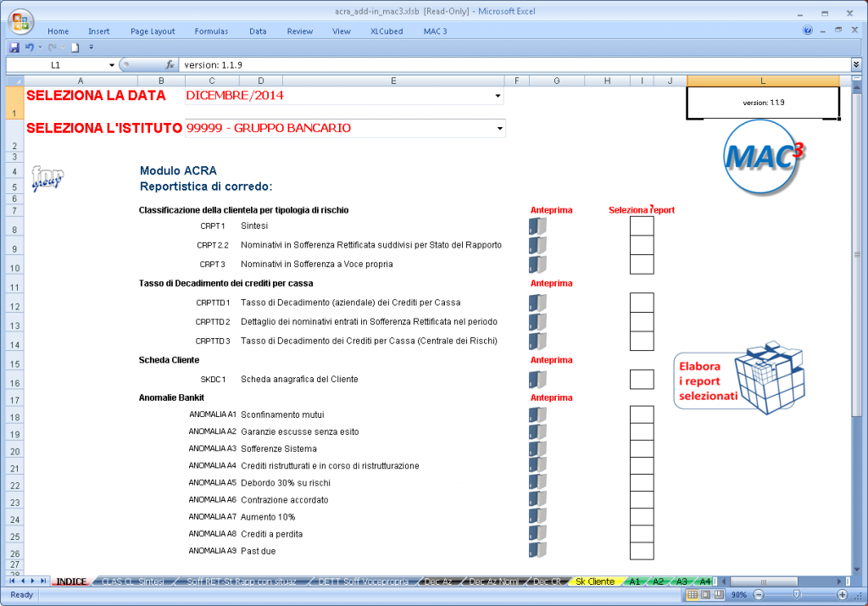Check the CRPT 2.2 report selection box
868x606 pixels.
click(x=642, y=245)
